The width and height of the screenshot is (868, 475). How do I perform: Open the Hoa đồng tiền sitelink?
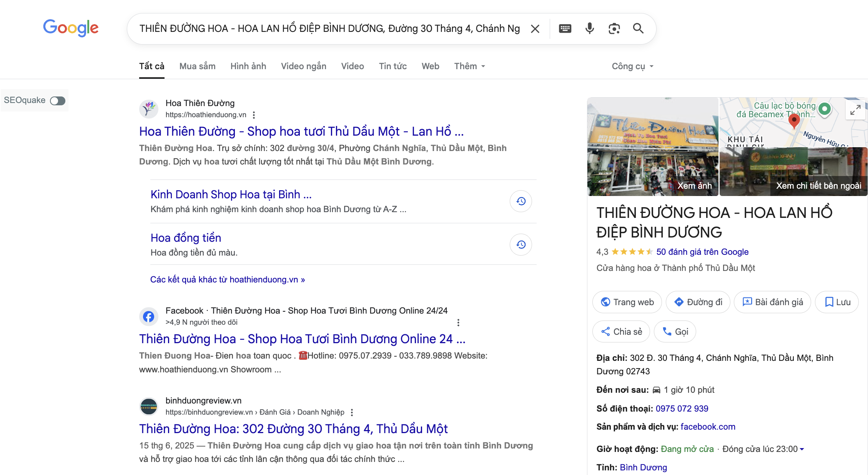(186, 238)
